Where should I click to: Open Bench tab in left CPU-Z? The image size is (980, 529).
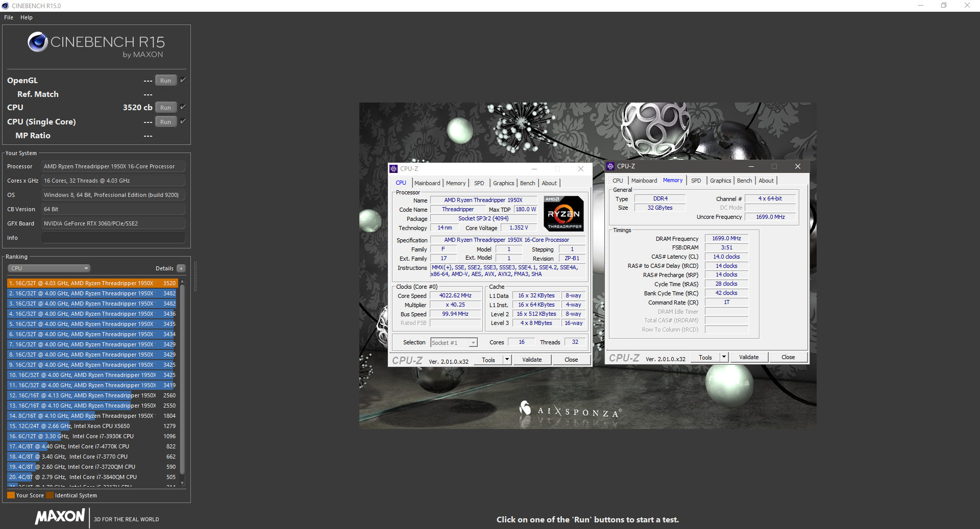[528, 183]
